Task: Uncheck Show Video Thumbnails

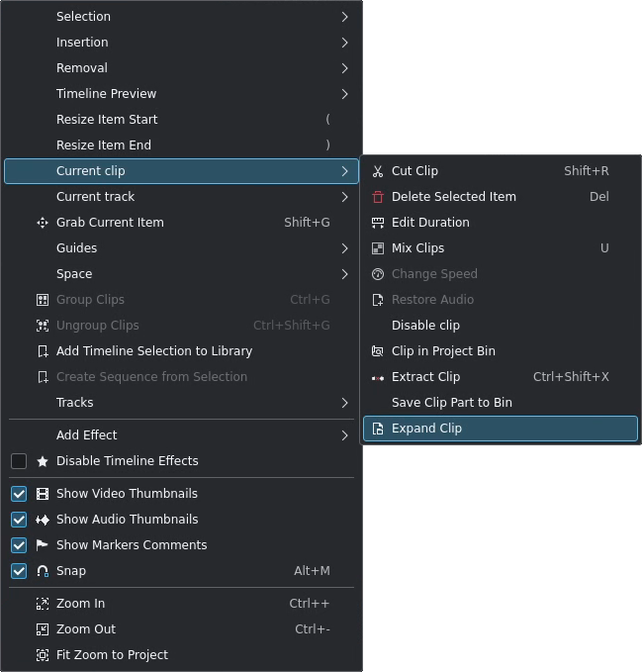Action: [x=19, y=494]
